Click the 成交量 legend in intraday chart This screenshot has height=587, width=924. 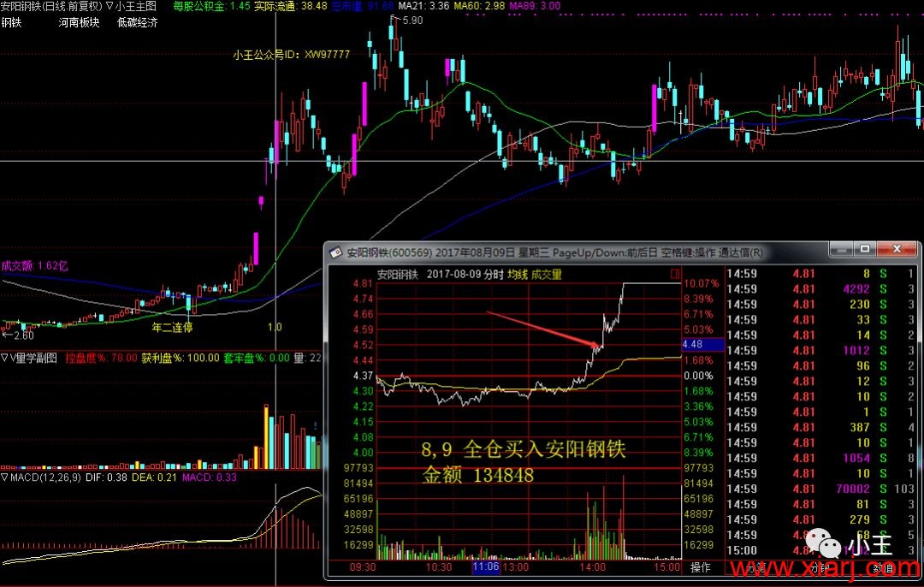547,274
